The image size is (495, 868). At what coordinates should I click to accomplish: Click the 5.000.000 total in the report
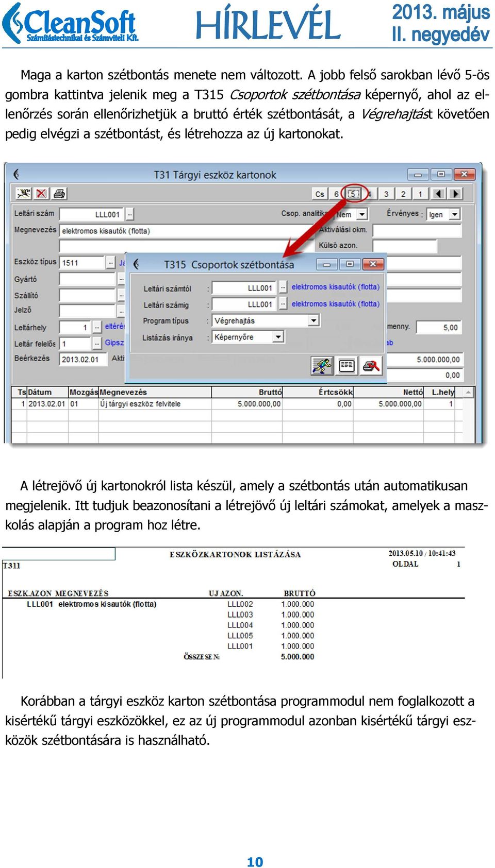(x=298, y=657)
